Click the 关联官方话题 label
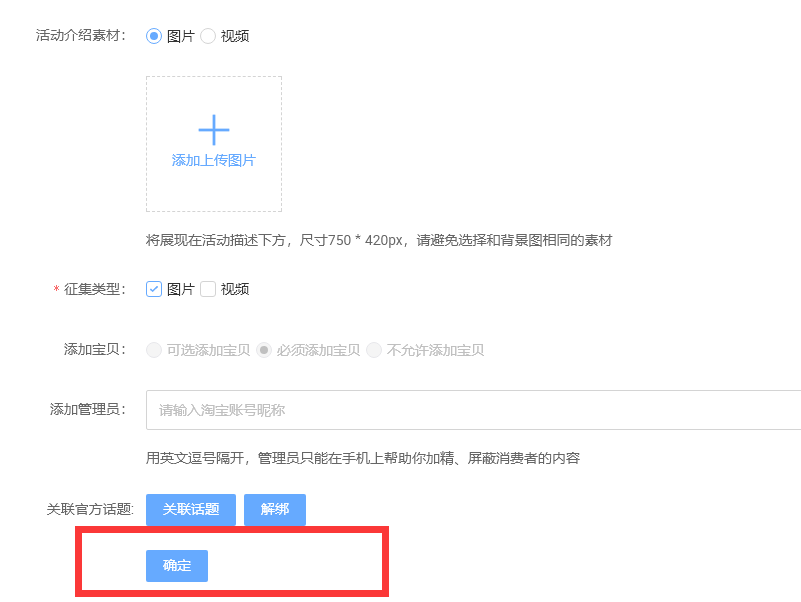 coord(90,510)
